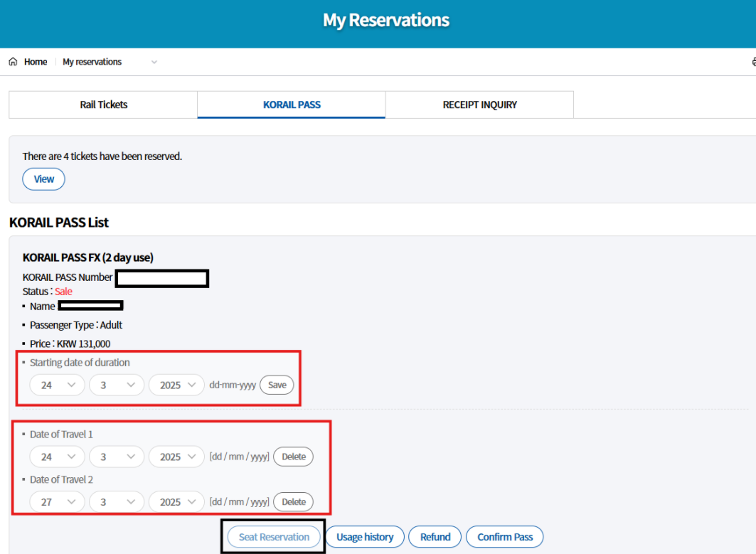Click the Home icon in breadcrumb

point(13,62)
